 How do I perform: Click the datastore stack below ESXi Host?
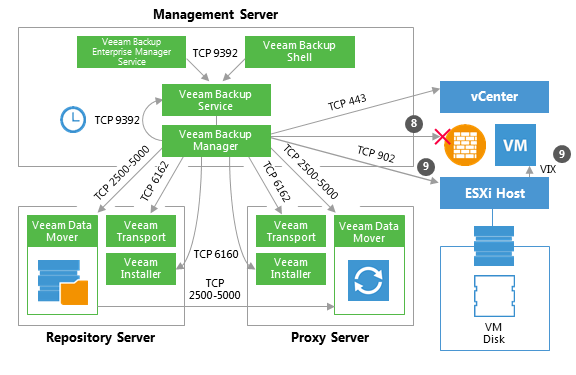pyautogui.click(x=494, y=246)
